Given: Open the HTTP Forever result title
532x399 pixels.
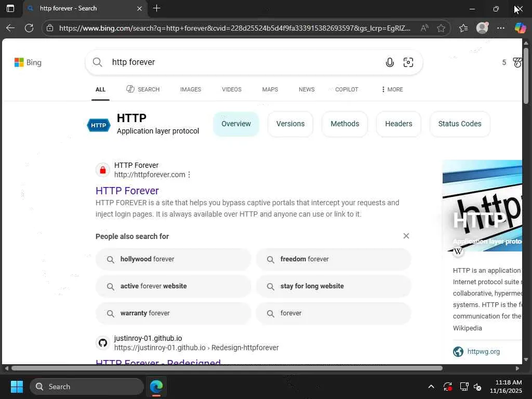Looking at the screenshot, I should tap(127, 191).
